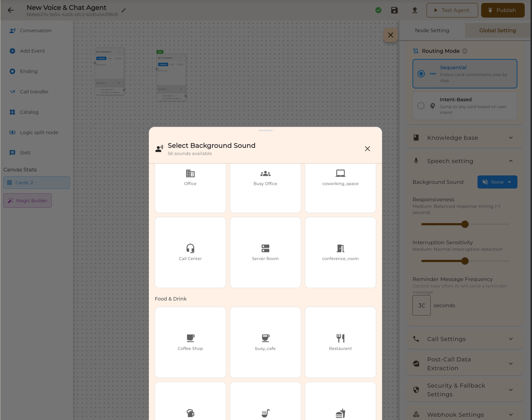Click the fast food sound icon
The height and width of the screenshot is (420, 532).
tap(340, 413)
